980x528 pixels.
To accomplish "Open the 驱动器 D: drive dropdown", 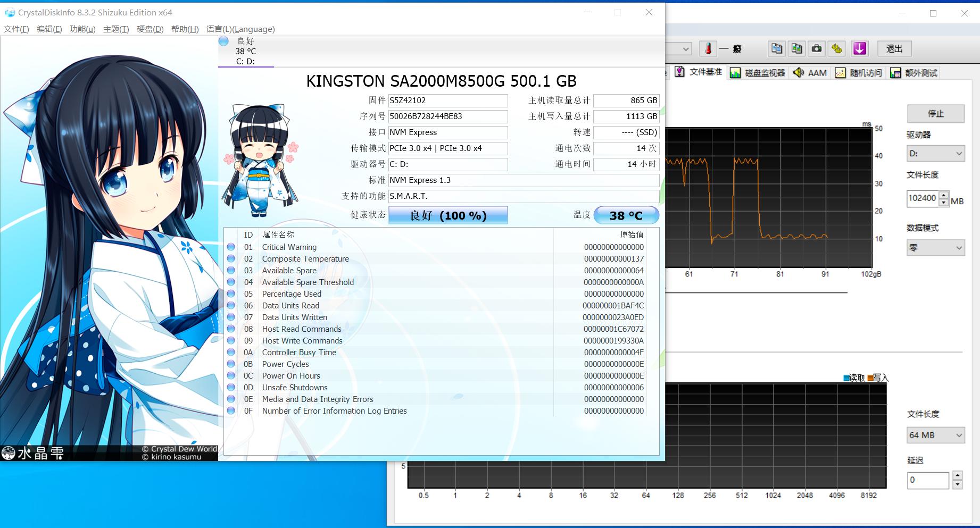I will pos(935,154).
